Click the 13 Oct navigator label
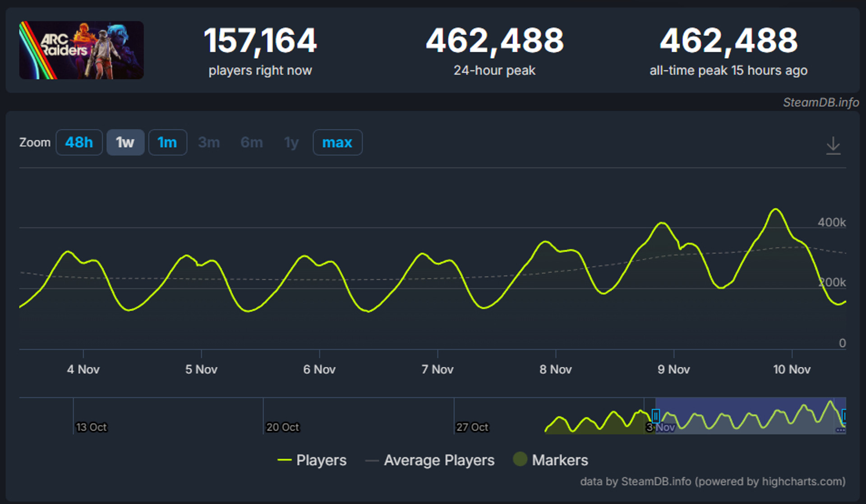Screen dimensions: 866x504 point(91,427)
